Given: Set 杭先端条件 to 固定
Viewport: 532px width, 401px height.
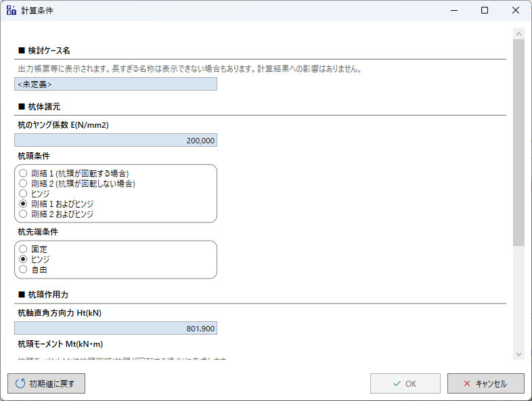Looking at the screenshot, I should click(24, 249).
